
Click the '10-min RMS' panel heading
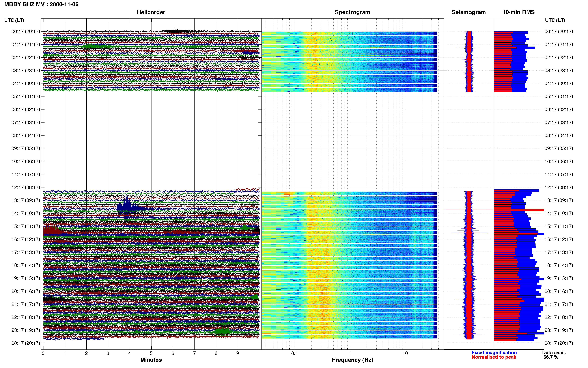(x=518, y=12)
